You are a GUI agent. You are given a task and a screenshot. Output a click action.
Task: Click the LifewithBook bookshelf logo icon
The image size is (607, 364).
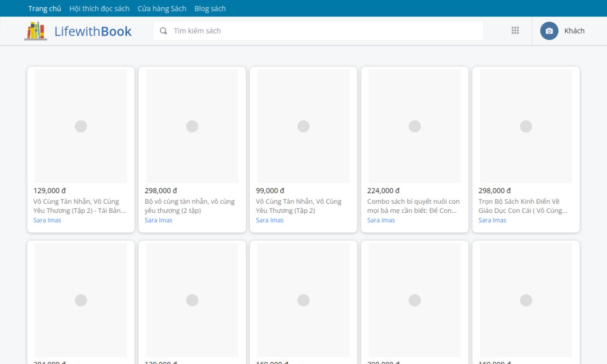(x=36, y=31)
